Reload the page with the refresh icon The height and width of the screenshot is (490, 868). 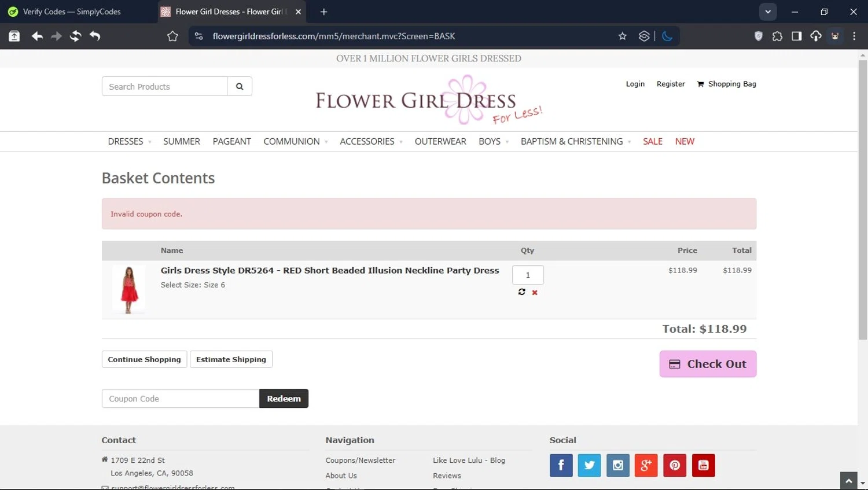point(75,36)
